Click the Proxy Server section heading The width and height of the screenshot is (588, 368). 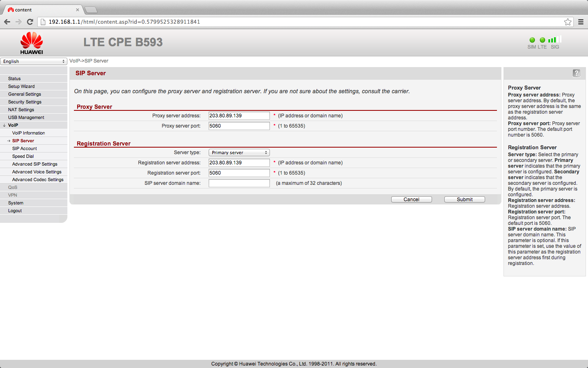94,107
